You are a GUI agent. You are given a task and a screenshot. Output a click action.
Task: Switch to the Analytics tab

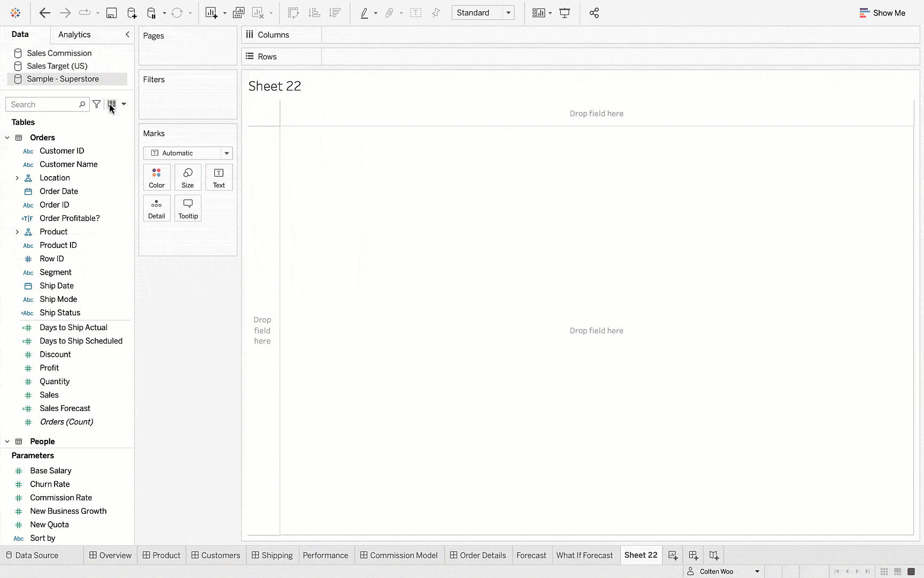click(x=74, y=34)
